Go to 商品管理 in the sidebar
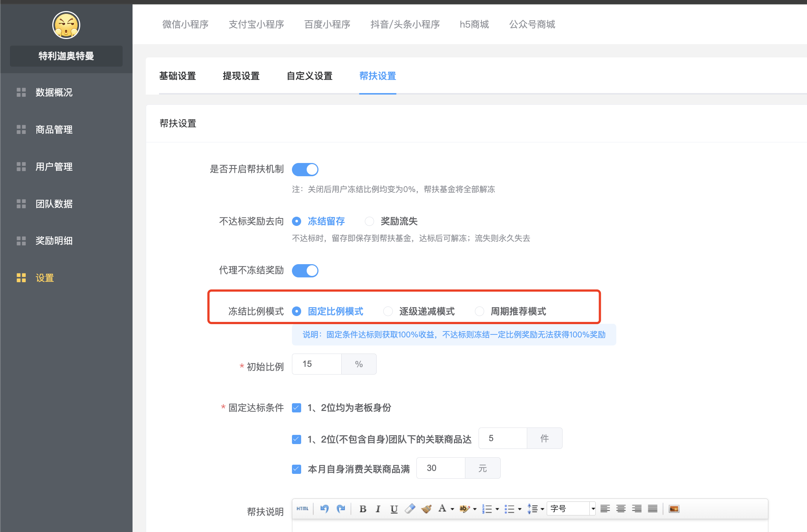807x532 pixels. point(54,130)
